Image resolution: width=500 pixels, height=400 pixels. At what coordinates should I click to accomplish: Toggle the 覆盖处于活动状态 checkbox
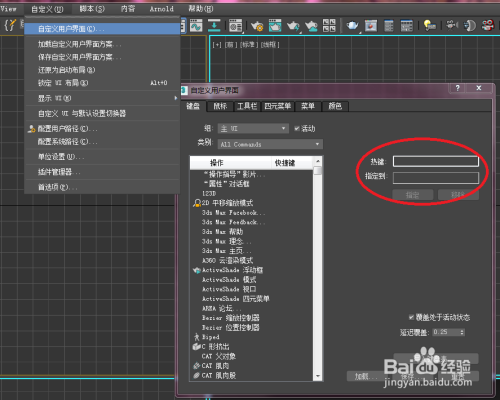click(411, 317)
